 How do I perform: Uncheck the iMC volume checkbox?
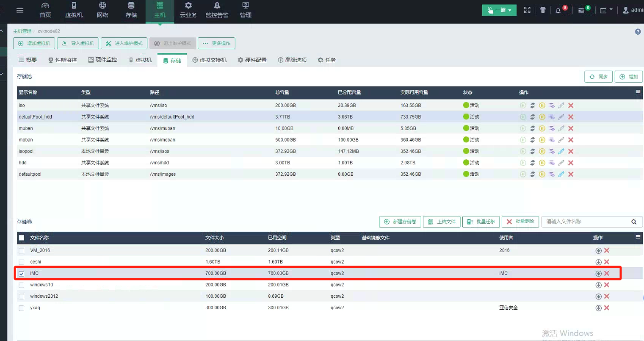click(x=22, y=274)
